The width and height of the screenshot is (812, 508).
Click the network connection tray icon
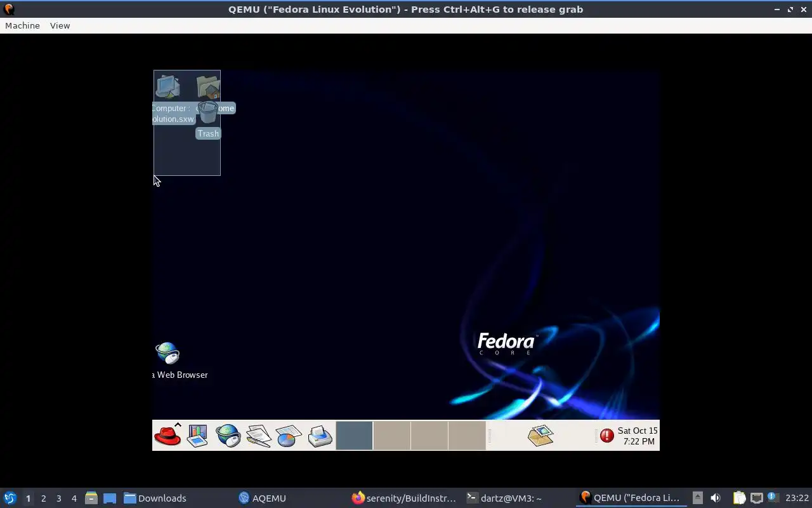pyautogui.click(x=756, y=498)
